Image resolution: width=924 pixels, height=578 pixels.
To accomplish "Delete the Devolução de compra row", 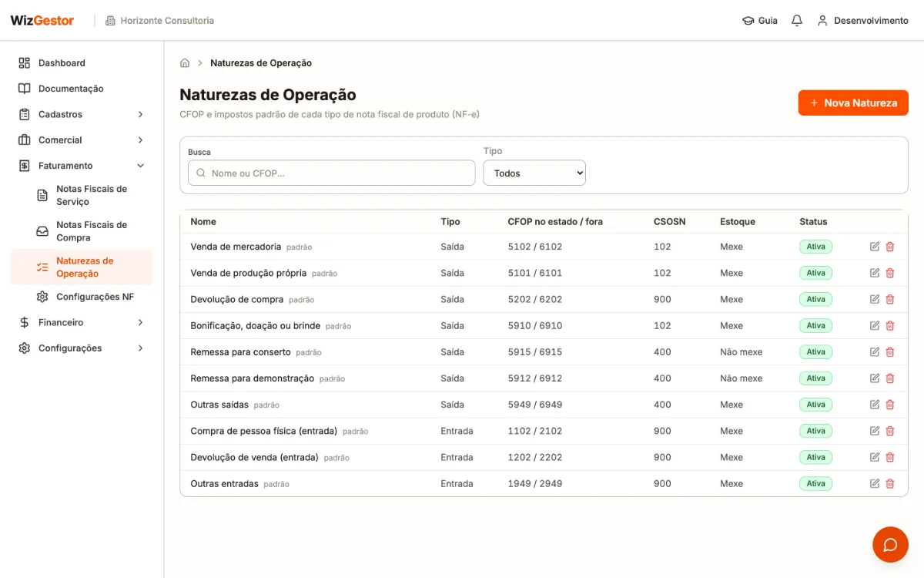I will point(890,299).
